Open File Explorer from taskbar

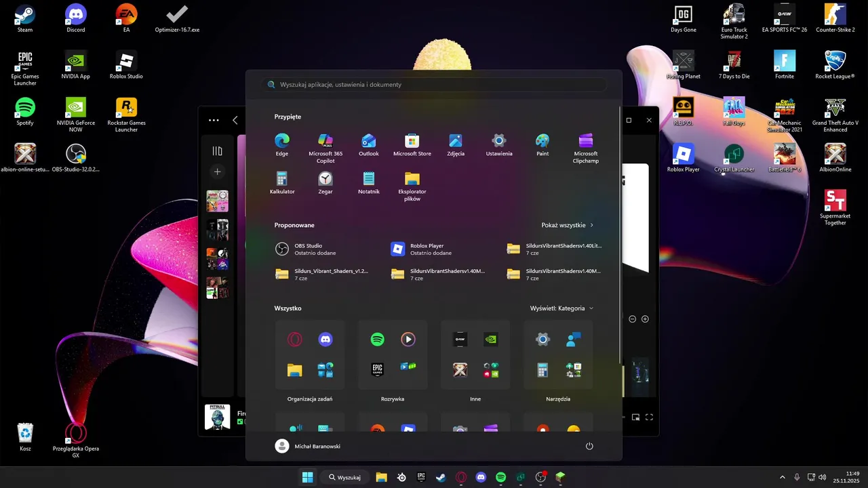coord(381,477)
